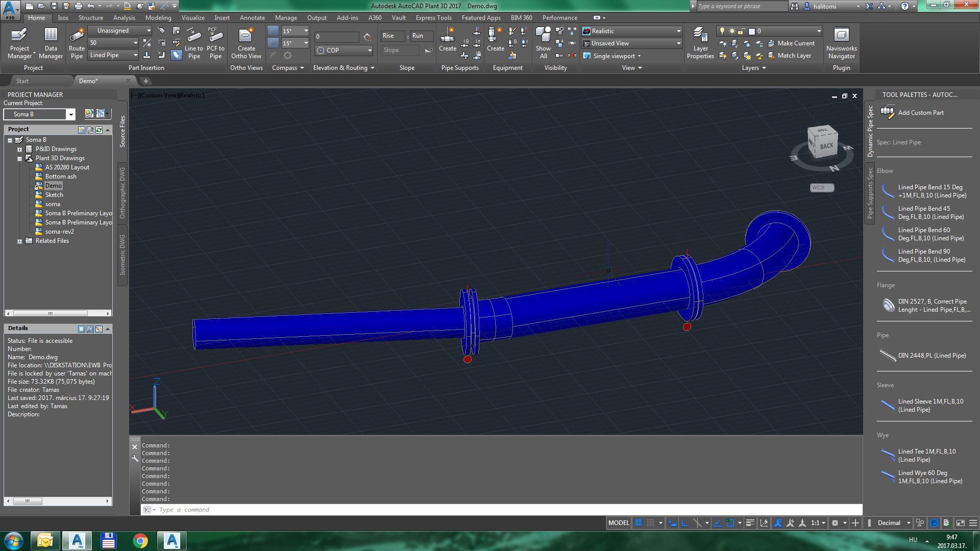
Task: Expand P&ID Drawings tree node
Action: point(19,149)
